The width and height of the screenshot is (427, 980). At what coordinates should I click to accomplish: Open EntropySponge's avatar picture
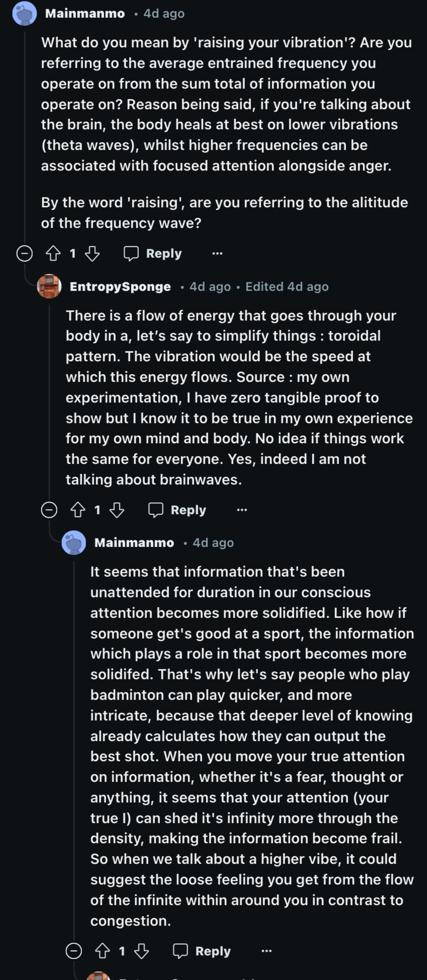coord(49,286)
